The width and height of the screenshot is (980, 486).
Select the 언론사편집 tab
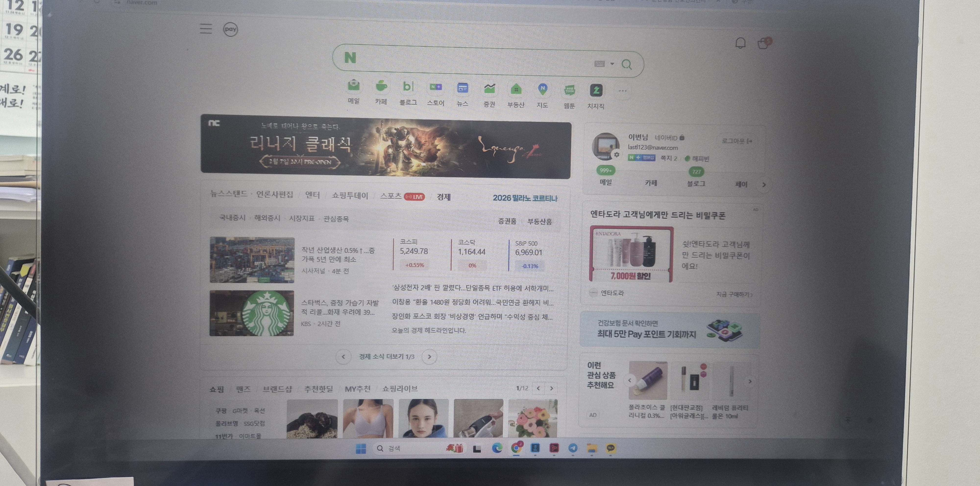pyautogui.click(x=275, y=194)
